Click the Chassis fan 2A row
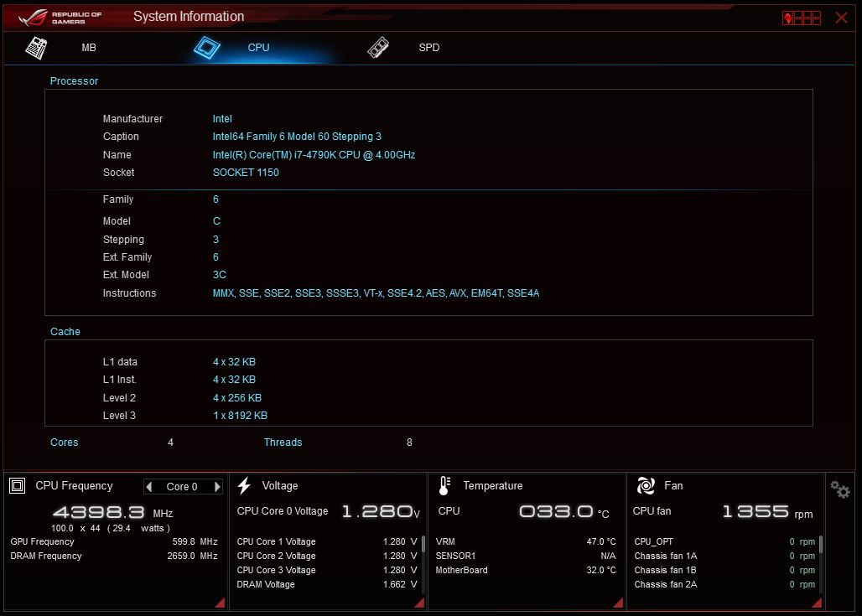This screenshot has width=862, height=616. click(x=724, y=585)
